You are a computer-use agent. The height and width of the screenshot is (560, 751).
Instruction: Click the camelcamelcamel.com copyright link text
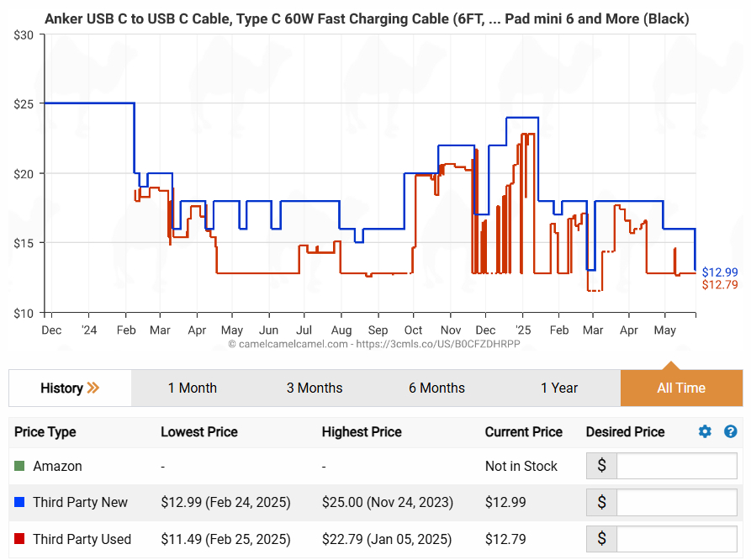374,344
